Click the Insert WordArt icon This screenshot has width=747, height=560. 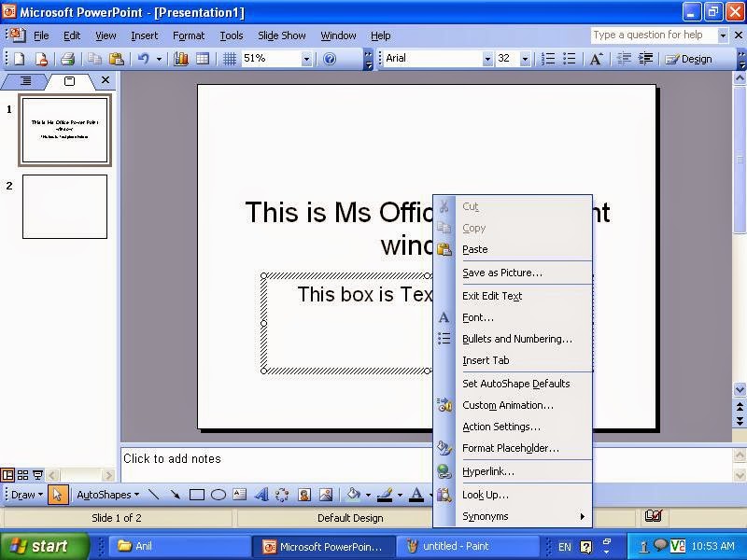click(261, 496)
